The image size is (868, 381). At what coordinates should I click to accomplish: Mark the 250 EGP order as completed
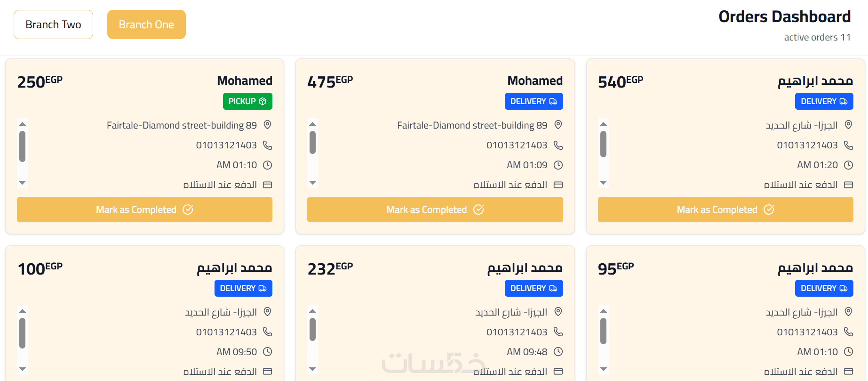pyautogui.click(x=144, y=210)
